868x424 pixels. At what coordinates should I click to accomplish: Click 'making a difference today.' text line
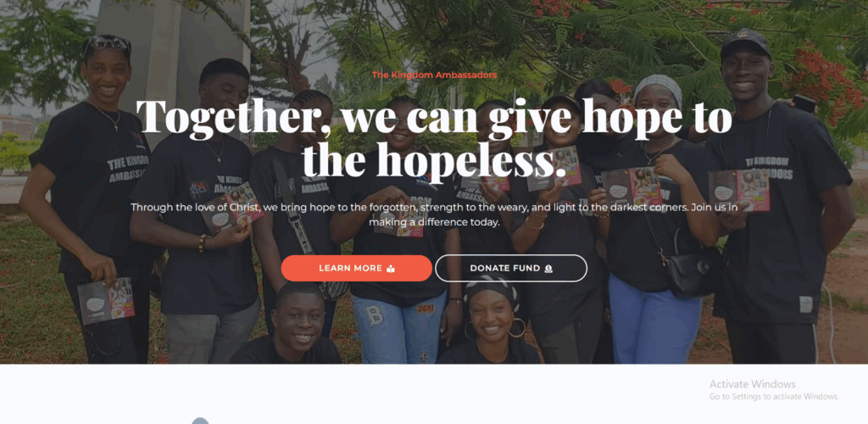tap(434, 222)
